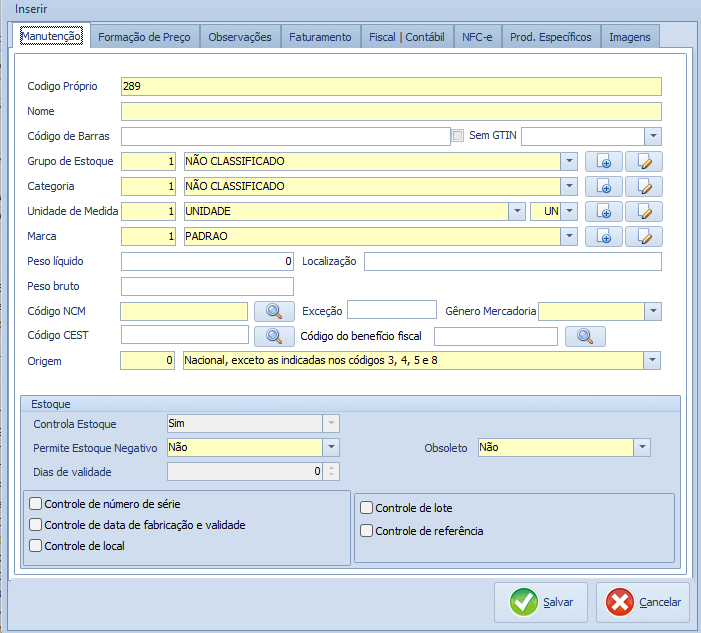Click edit pencil icon beside Grupo de Estoque
The width and height of the screenshot is (701, 633).
point(644,161)
